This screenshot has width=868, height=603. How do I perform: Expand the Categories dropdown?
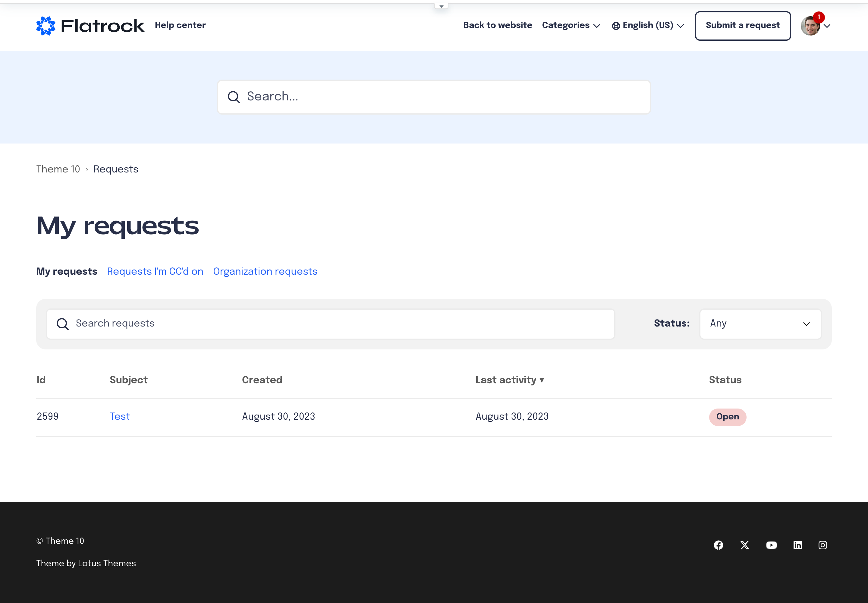(571, 25)
